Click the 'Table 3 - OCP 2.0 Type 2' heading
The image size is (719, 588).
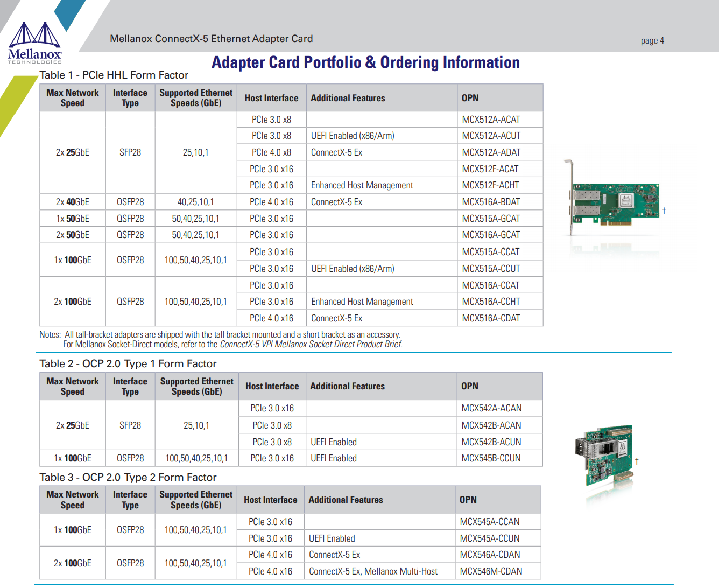128,478
